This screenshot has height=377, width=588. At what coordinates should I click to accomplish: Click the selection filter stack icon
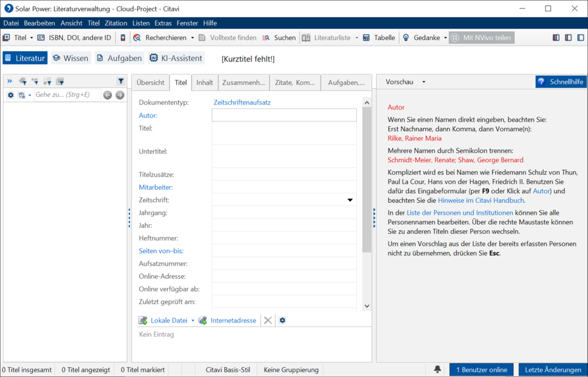click(x=60, y=81)
